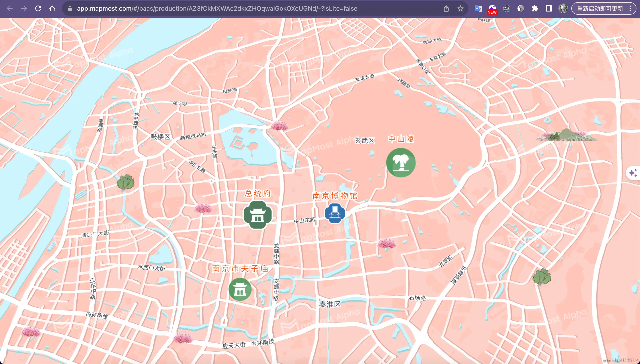
Task: Click cherry blossom icon north of lake
Action: pyautogui.click(x=279, y=126)
